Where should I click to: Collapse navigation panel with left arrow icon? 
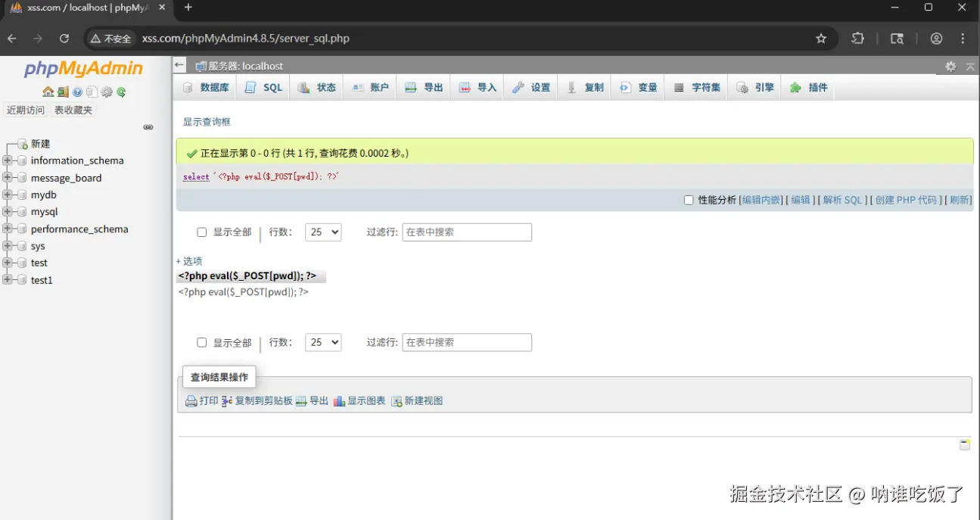(179, 65)
